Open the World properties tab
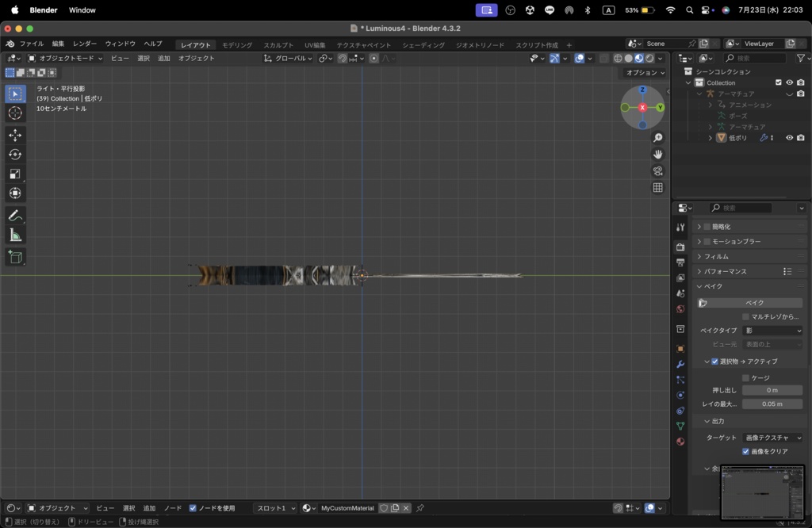The image size is (812, 528). click(x=680, y=309)
